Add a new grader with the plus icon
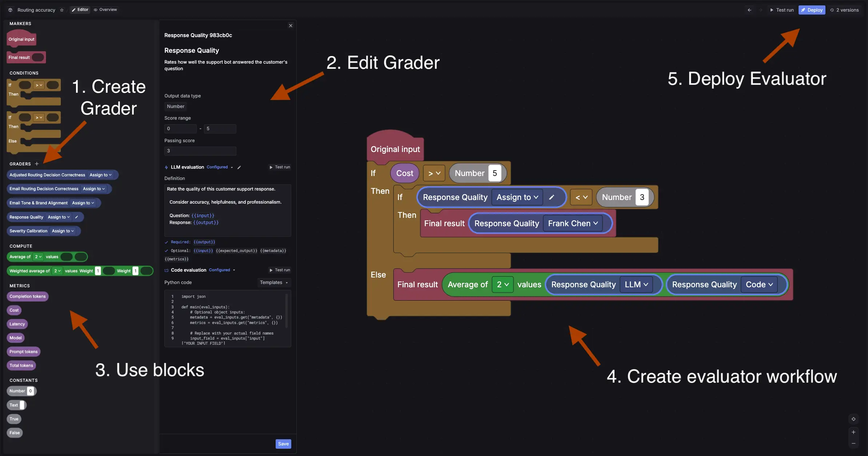This screenshot has width=868, height=456. coord(37,164)
